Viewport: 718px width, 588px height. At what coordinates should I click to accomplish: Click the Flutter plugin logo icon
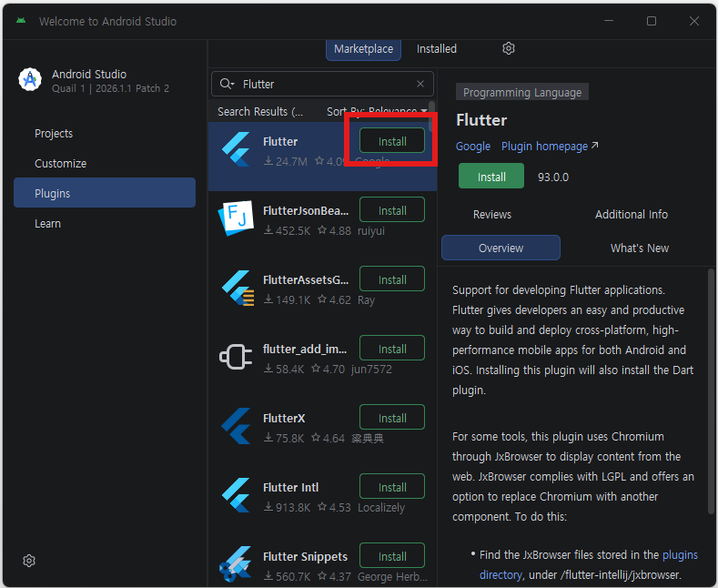[x=237, y=149]
